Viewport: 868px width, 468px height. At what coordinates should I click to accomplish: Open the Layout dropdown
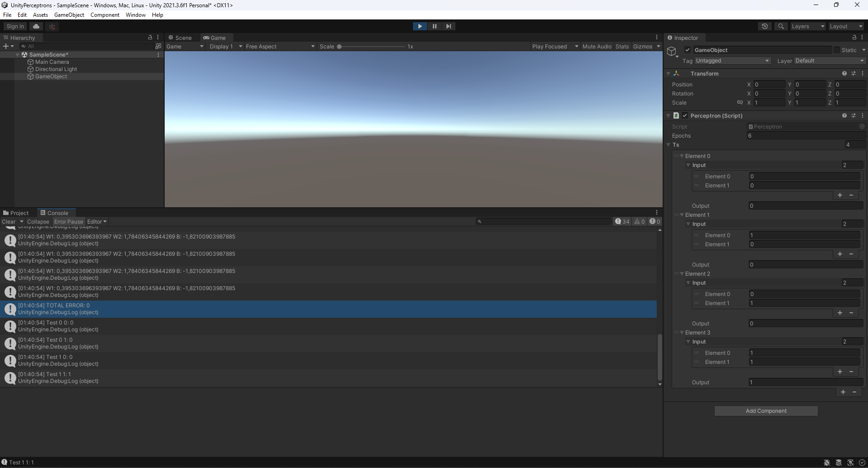click(846, 26)
